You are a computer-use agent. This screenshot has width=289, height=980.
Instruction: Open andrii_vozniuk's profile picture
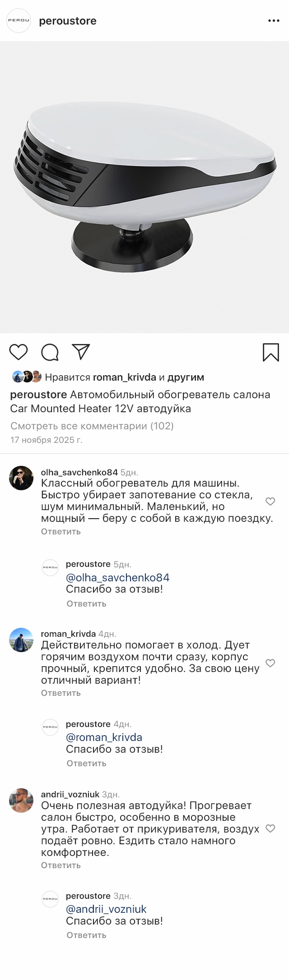[21, 801]
